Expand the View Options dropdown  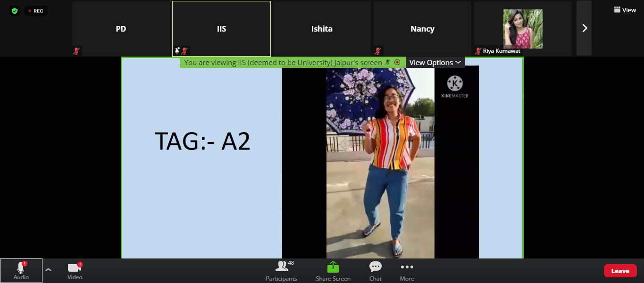(435, 62)
